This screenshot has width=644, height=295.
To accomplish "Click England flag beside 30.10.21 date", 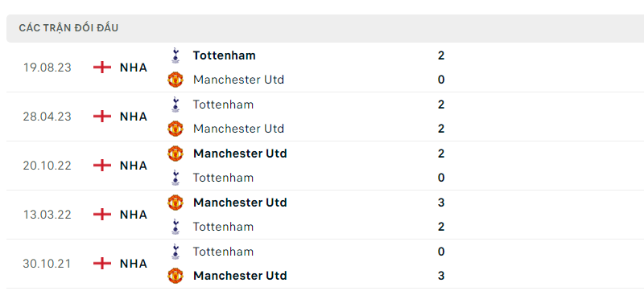I will tap(102, 264).
